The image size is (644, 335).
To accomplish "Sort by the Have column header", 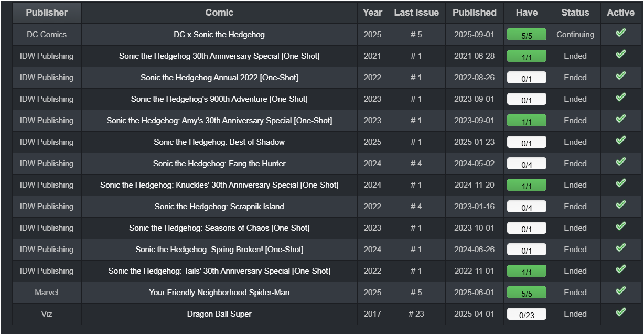I will (527, 13).
